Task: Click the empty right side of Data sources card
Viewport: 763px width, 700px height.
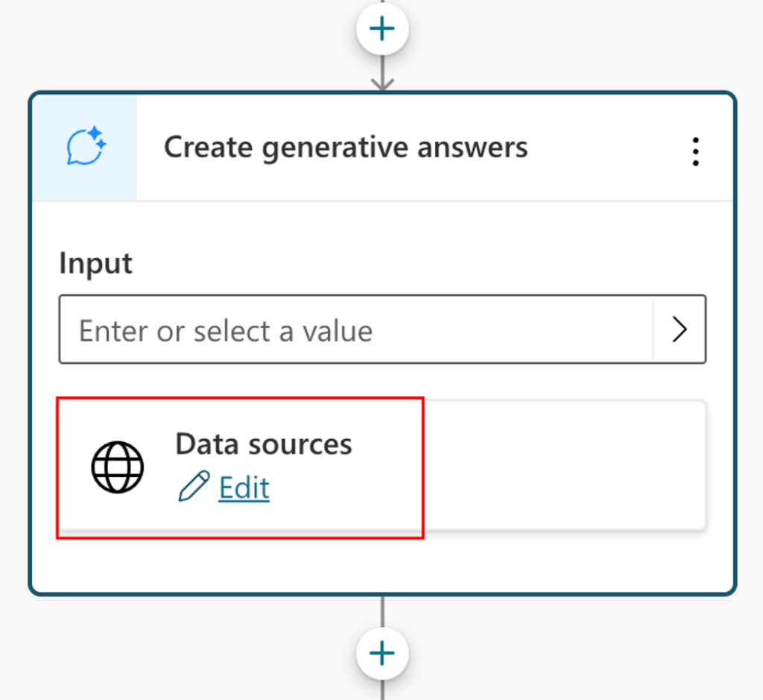Action: (x=565, y=465)
